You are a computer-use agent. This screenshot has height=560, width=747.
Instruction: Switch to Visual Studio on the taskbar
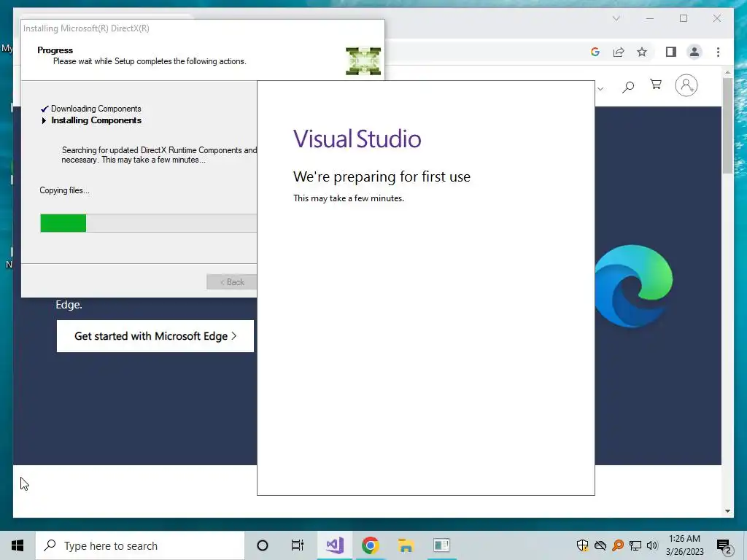coord(335,545)
